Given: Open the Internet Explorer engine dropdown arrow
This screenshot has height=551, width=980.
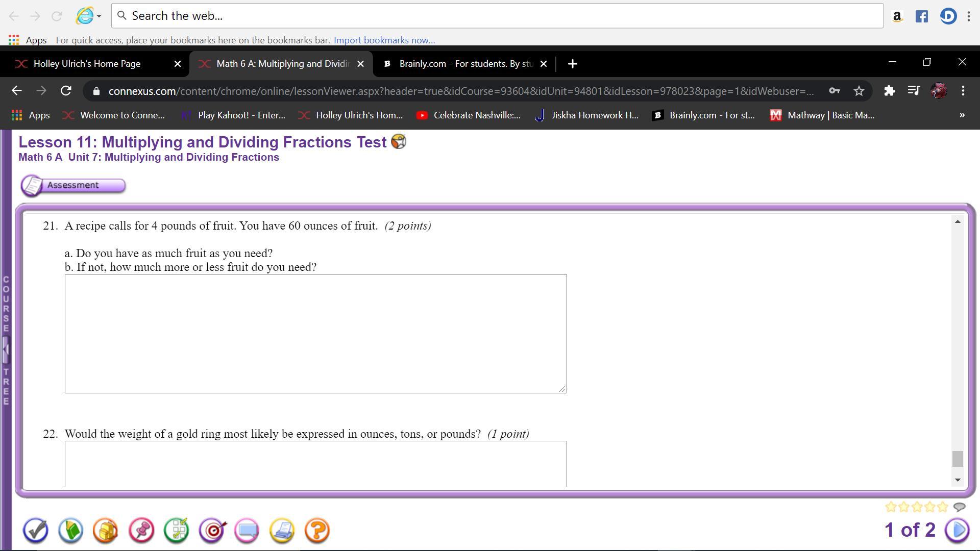Looking at the screenshot, I should pos(99,16).
